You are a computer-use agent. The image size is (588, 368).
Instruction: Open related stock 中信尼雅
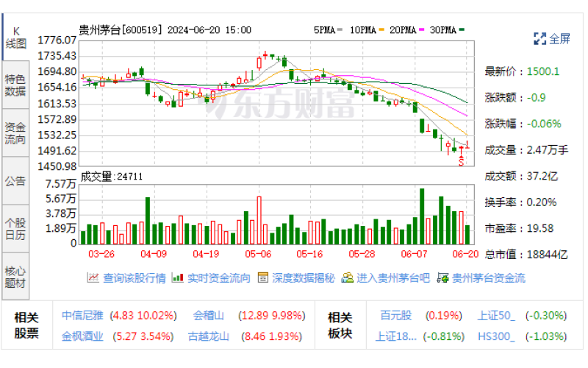[x=82, y=316]
